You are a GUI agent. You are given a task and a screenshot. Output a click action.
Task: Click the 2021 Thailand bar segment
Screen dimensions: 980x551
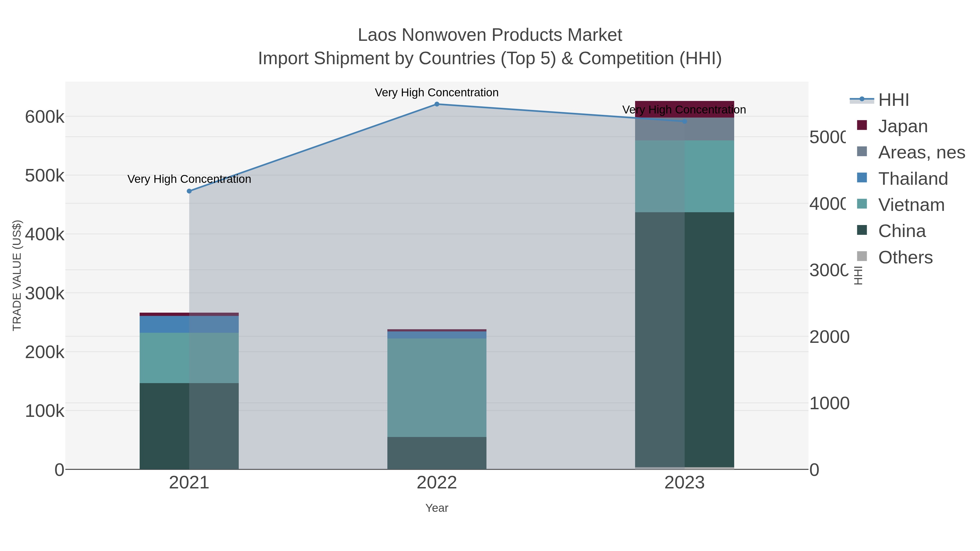click(x=189, y=324)
